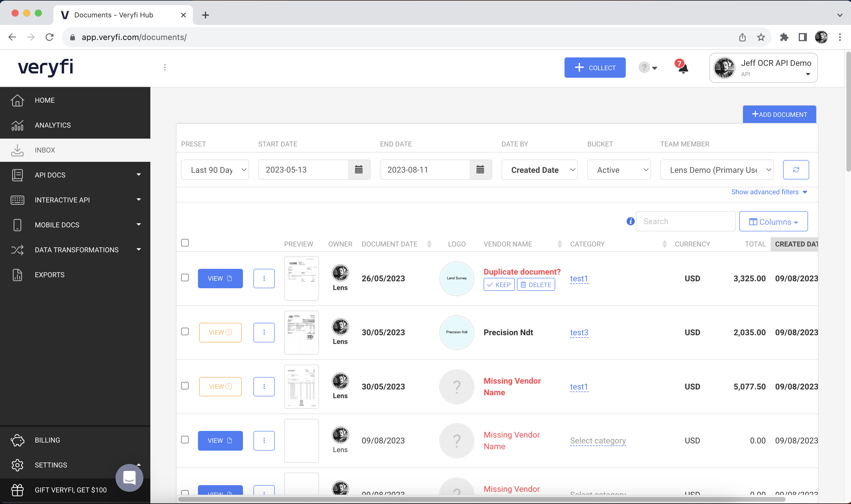
Task: Open the End Date calendar picker
Action: coord(480,170)
